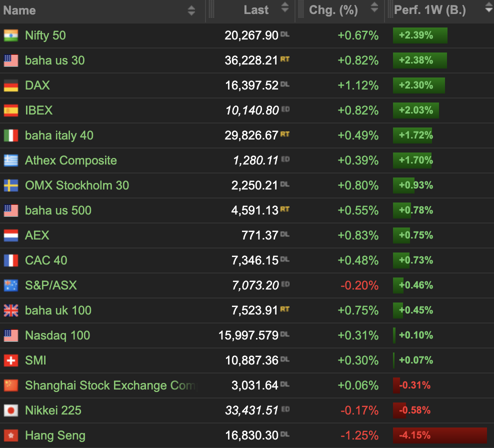This screenshot has width=494, height=448.
Task: Grab the Last column drag handle
Action: point(211,9)
